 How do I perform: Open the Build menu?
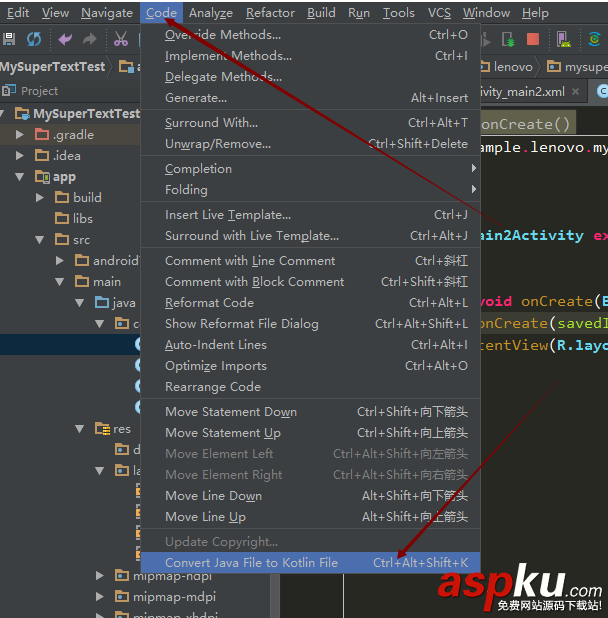click(321, 13)
